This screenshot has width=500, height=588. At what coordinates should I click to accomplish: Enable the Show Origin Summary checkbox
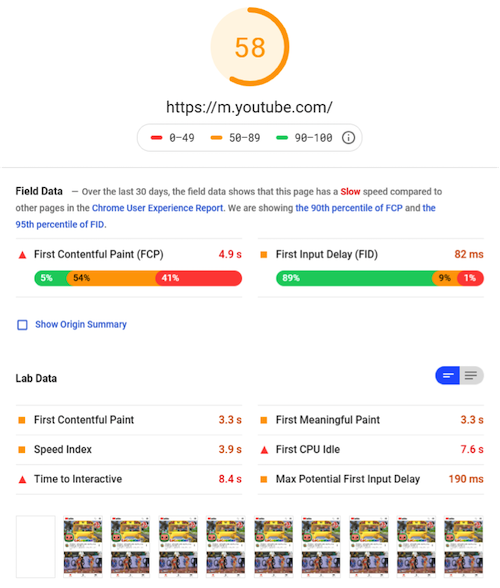click(23, 324)
